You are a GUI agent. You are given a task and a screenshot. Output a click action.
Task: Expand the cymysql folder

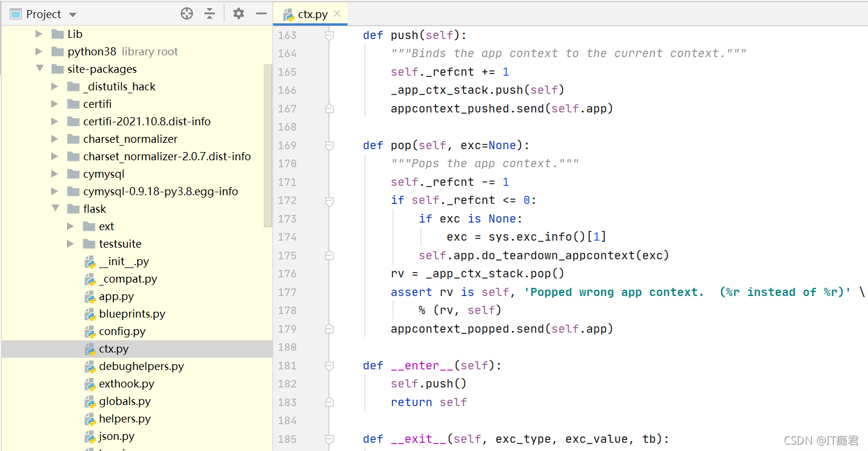(x=55, y=174)
